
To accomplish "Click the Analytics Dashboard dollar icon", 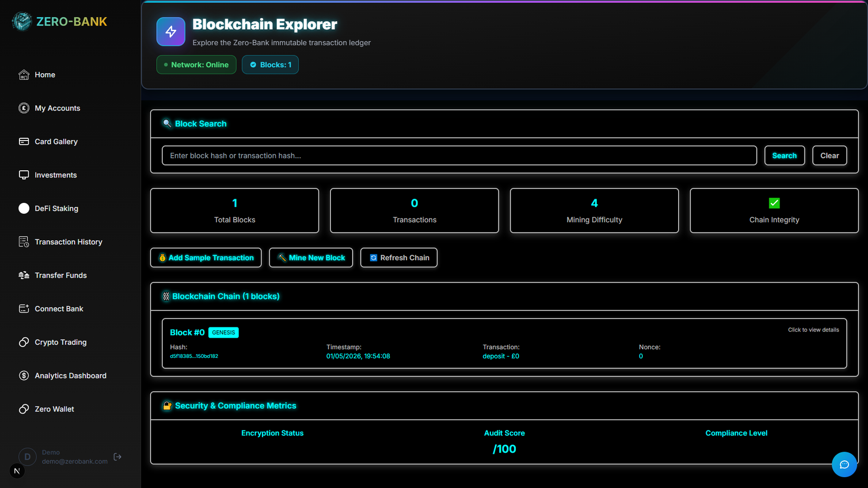I will click(x=24, y=376).
